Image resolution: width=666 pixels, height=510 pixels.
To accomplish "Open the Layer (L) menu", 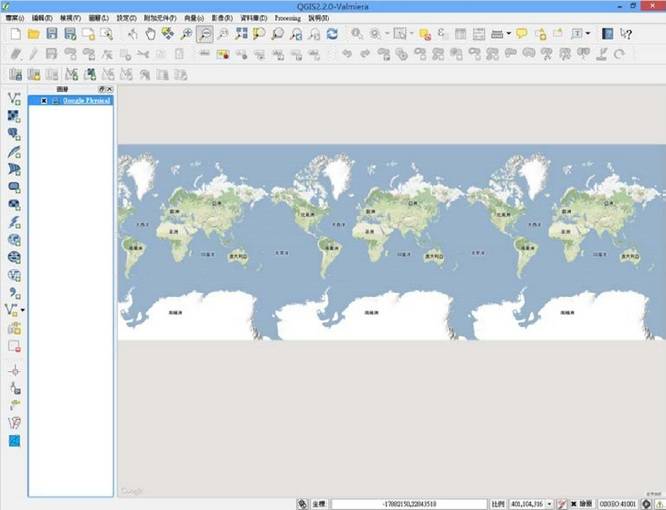I will (99, 18).
